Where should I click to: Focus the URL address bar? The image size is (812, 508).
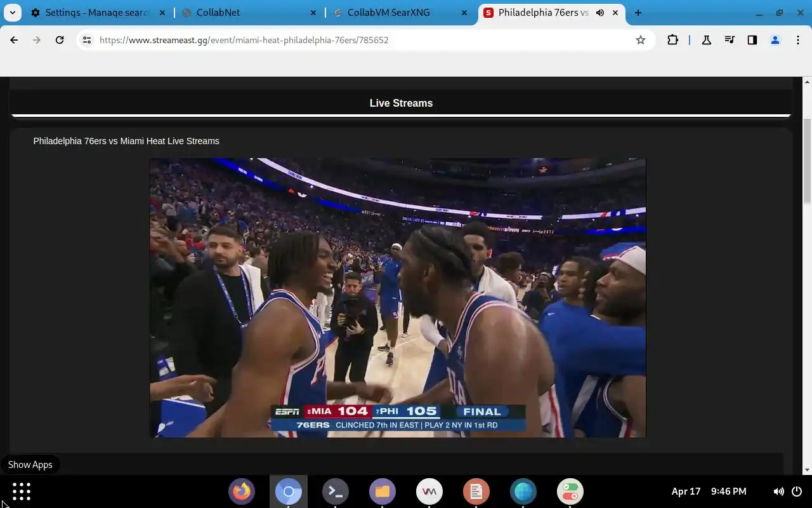tap(365, 40)
